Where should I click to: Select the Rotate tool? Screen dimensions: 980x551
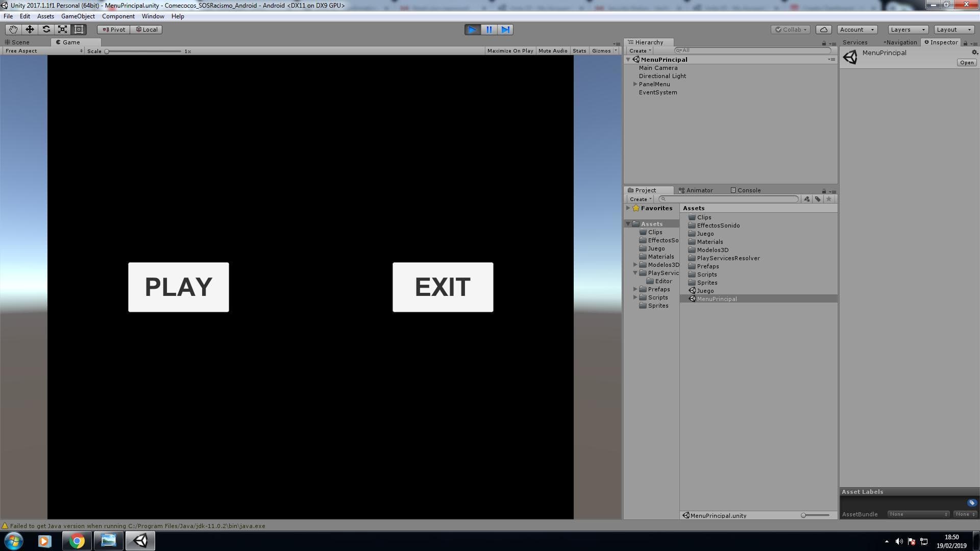click(46, 30)
